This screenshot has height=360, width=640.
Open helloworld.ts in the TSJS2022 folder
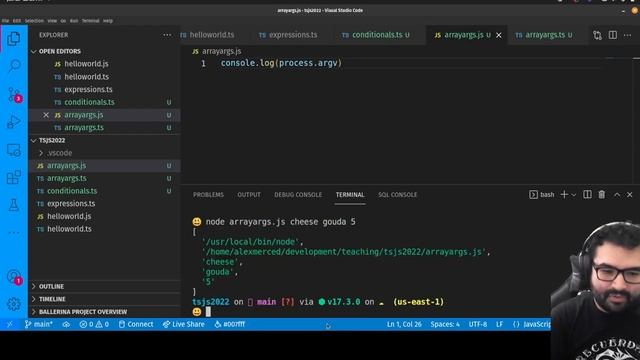click(69, 229)
